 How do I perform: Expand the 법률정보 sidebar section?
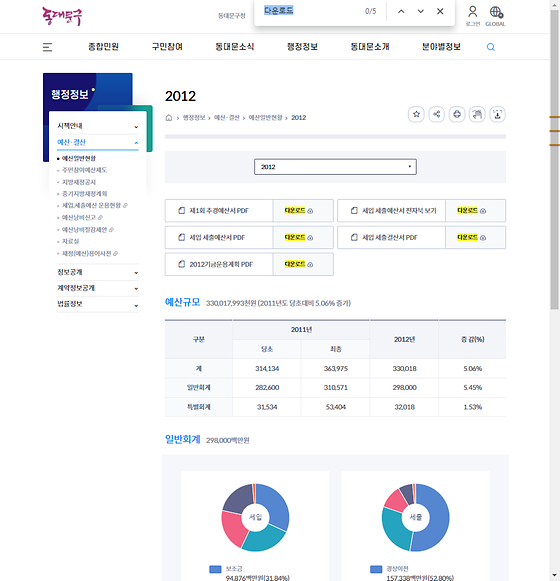coord(98,304)
